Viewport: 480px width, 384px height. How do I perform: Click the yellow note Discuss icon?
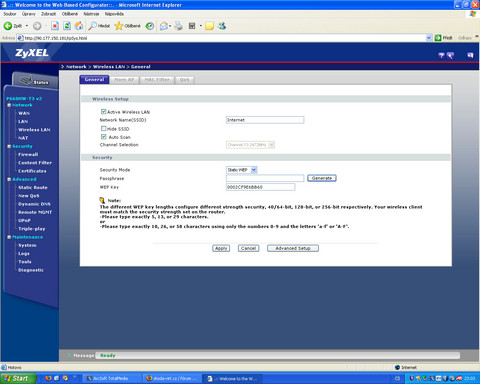209,26
